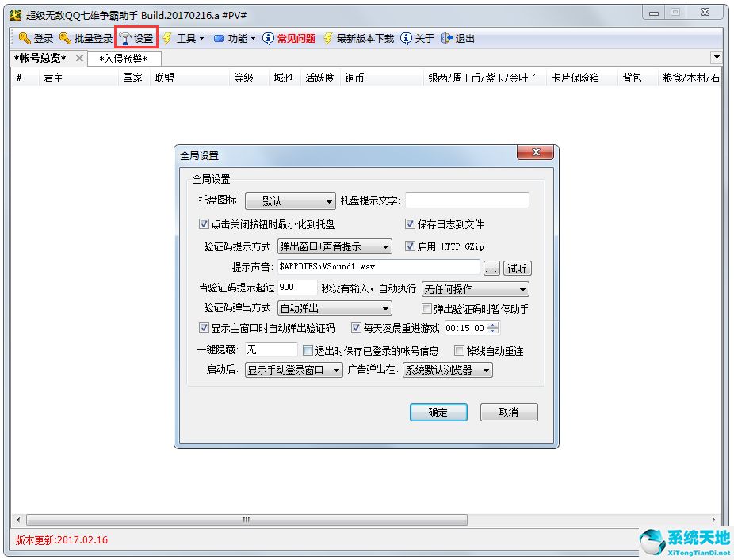
Task: Click the 退出 exit icon
Action: coord(446,38)
